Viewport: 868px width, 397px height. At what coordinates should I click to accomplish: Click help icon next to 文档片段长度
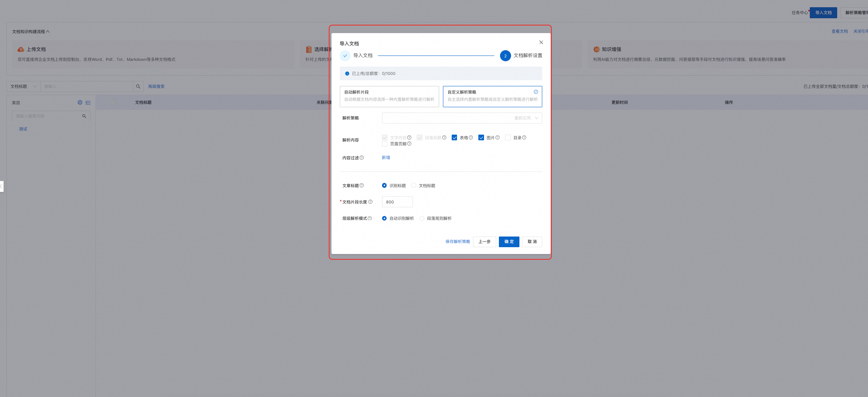[x=370, y=202]
